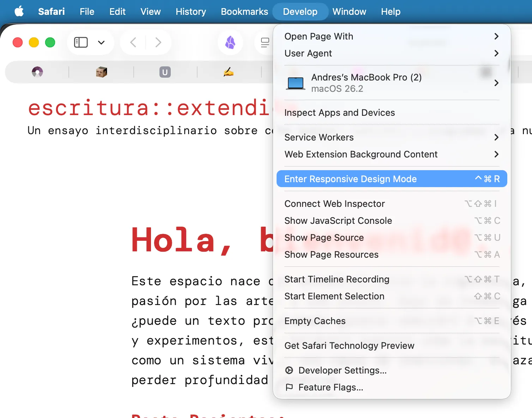Image resolution: width=532 pixels, height=418 pixels.
Task: Click the page format icon right of extensions
Action: coord(264,42)
